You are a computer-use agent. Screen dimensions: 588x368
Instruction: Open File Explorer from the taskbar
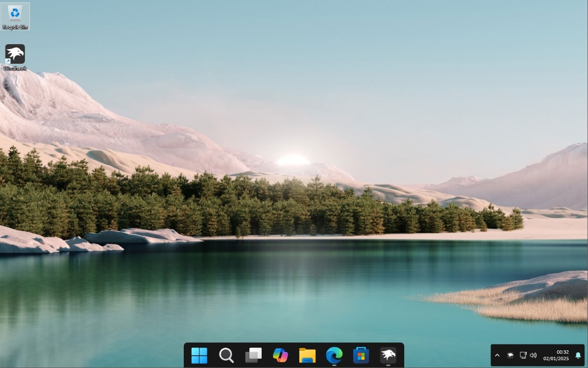(307, 355)
